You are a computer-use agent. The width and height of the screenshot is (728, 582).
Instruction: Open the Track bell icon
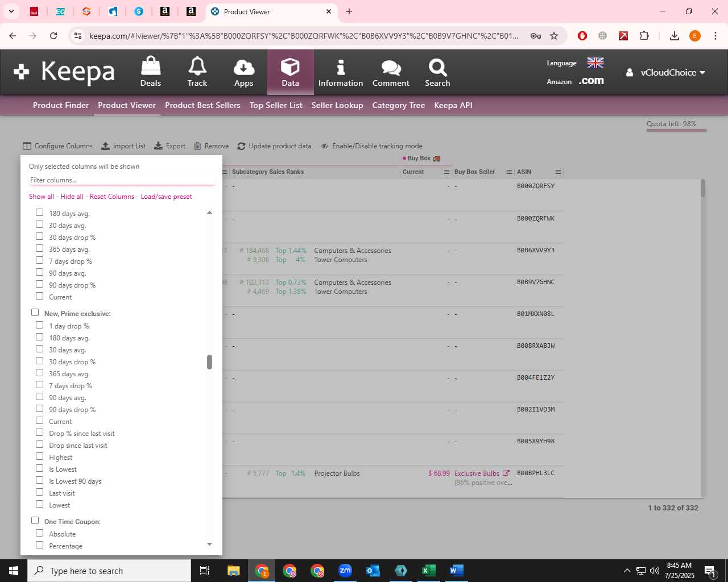point(197,66)
